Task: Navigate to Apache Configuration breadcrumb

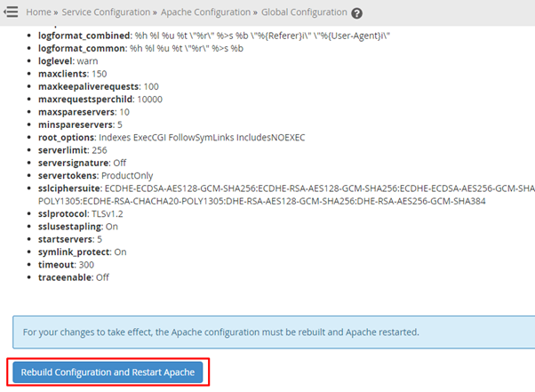Action: 205,12
